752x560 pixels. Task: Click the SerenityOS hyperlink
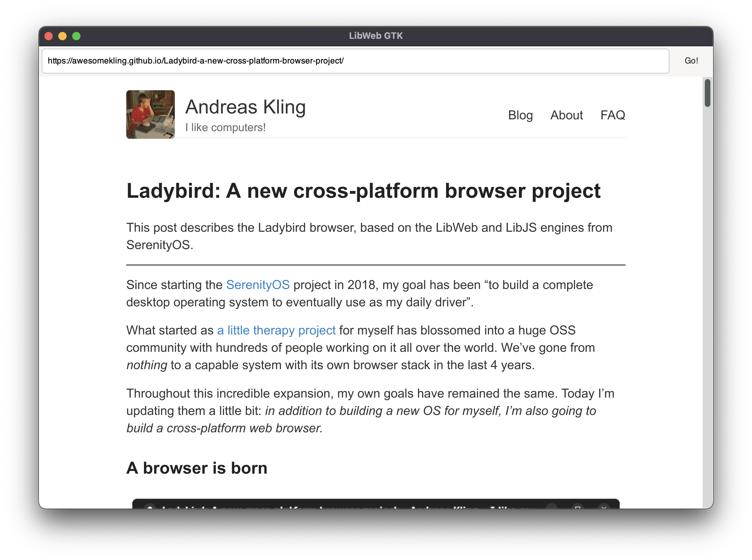point(258,284)
